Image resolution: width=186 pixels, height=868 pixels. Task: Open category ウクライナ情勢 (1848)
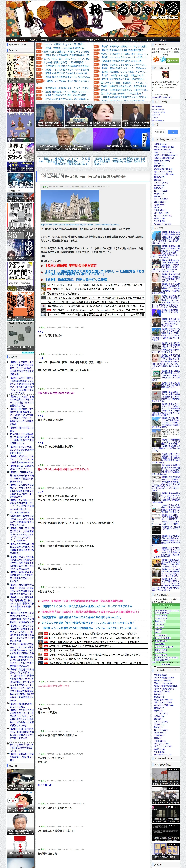pyautogui.click(x=164, y=147)
